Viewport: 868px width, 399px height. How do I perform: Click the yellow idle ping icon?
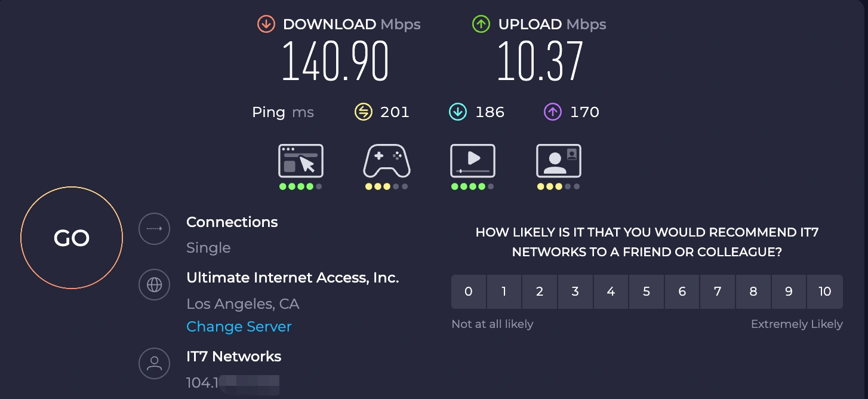(x=363, y=112)
